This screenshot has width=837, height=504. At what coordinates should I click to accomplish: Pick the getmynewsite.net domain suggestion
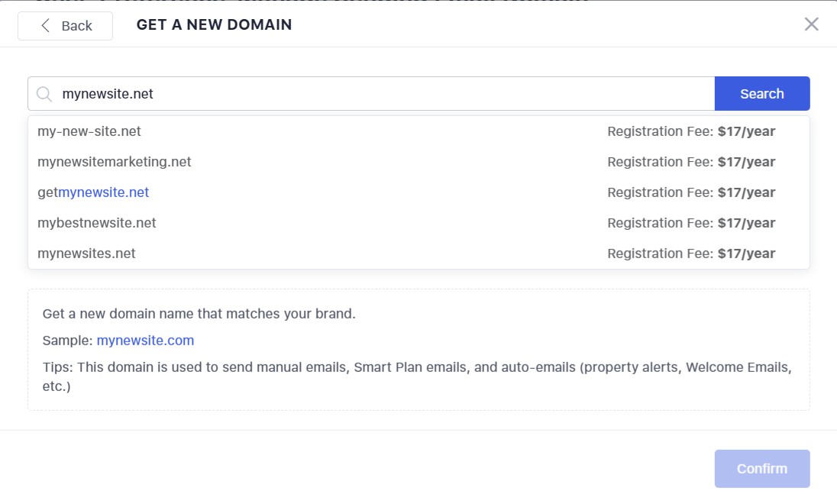pyautogui.click(x=93, y=192)
